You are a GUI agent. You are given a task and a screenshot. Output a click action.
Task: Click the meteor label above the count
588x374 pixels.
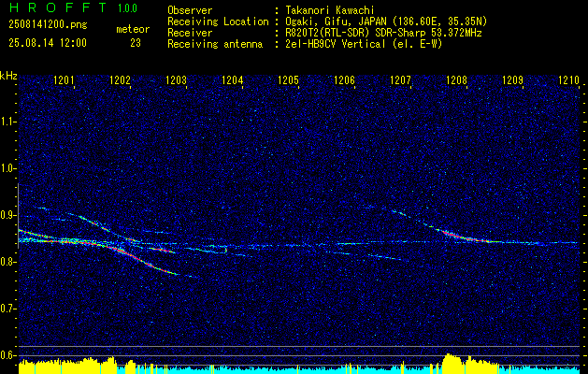coord(133,29)
